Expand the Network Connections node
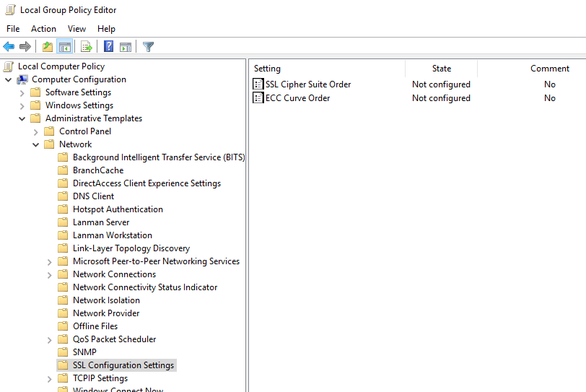The width and height of the screenshot is (586, 392). pos(49,275)
